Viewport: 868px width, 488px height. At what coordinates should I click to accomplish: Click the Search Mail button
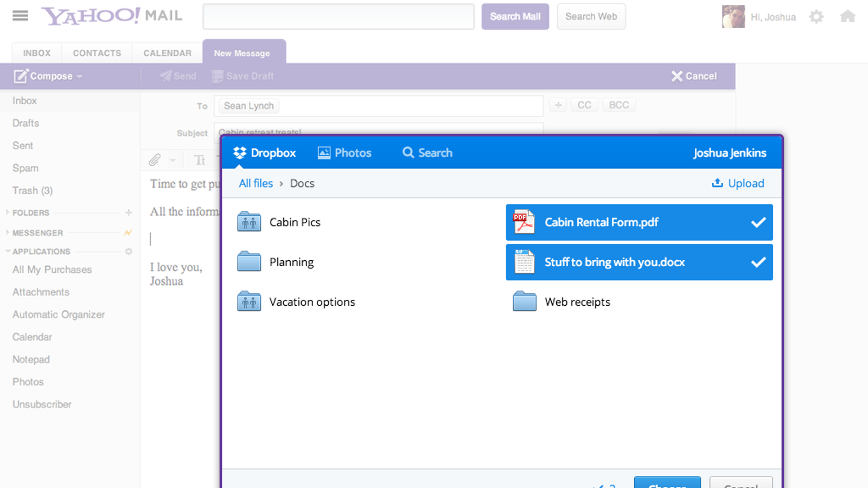point(515,17)
